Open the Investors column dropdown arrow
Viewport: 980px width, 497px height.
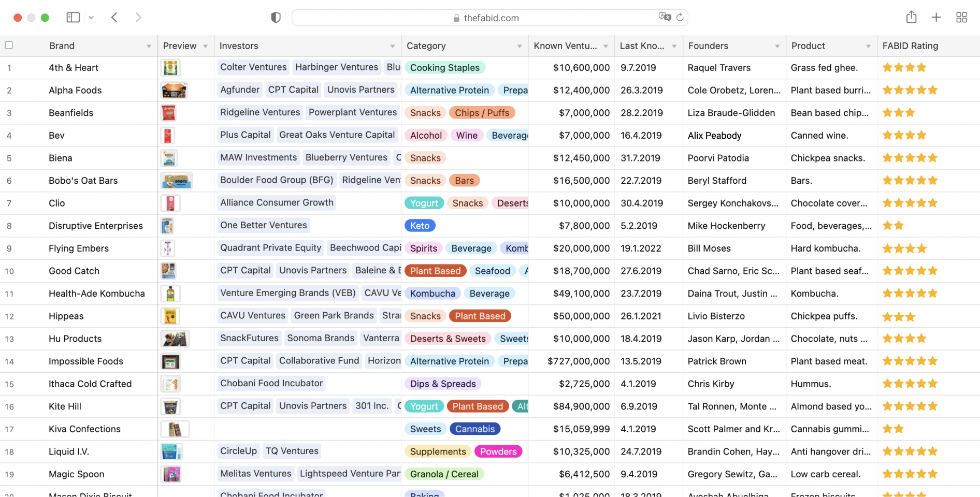392,46
